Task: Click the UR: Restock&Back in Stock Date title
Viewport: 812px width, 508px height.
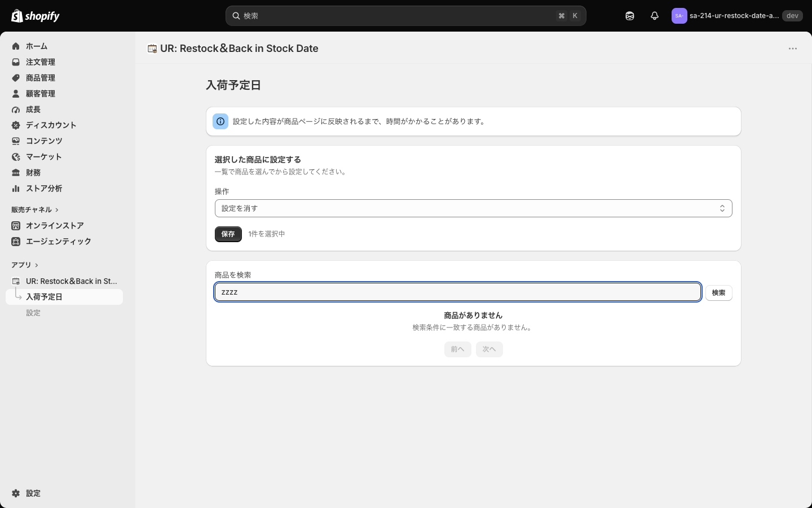Action: click(239, 49)
